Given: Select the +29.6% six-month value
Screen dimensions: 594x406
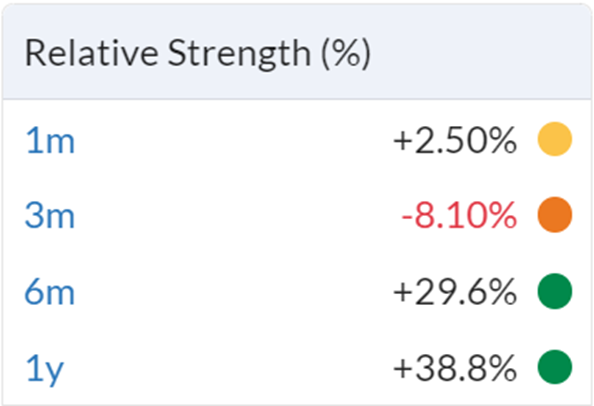Looking at the screenshot, I should point(455,292).
